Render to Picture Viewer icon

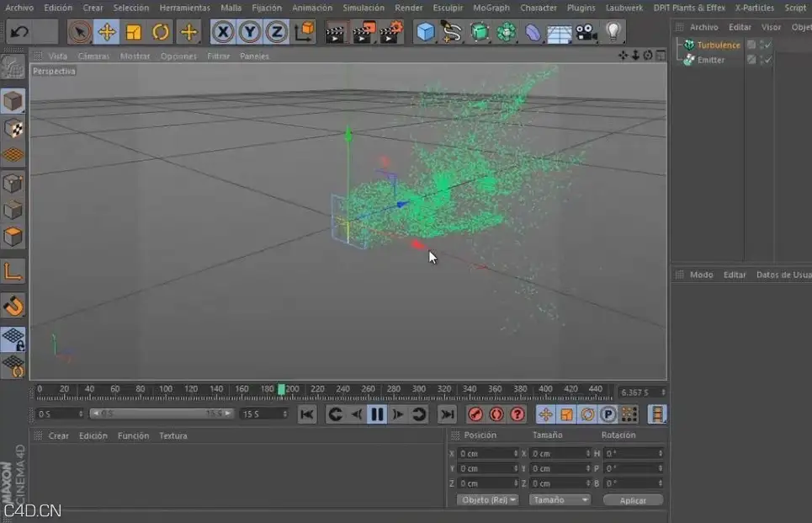click(x=364, y=32)
